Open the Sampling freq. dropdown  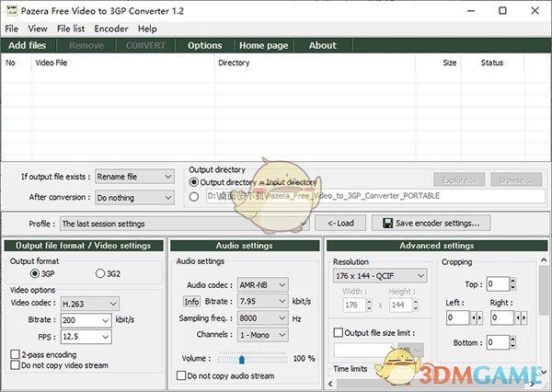pos(263,318)
